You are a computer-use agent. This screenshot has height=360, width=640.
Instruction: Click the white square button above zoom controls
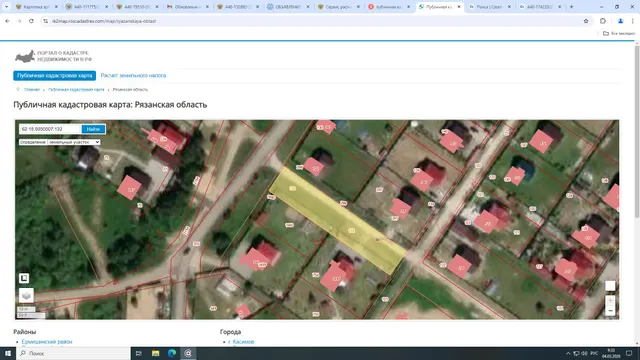pos(610,286)
